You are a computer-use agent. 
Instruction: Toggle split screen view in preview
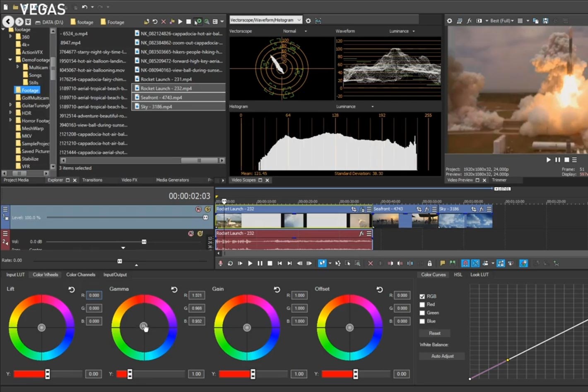(479, 21)
